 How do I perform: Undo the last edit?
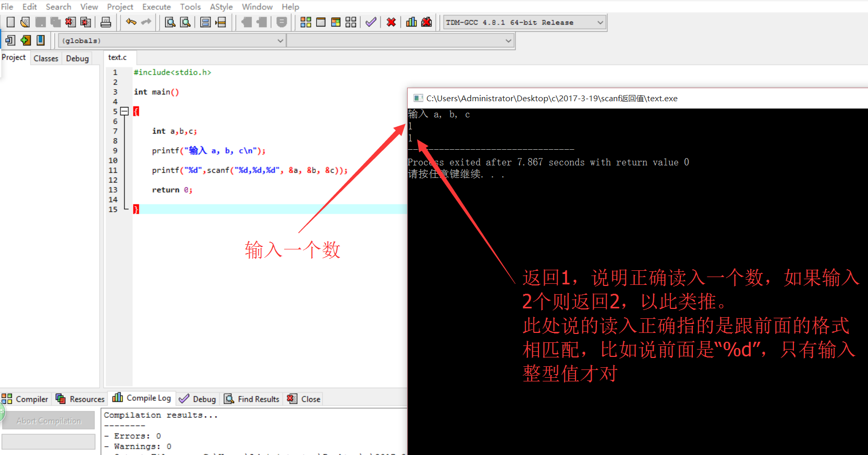pyautogui.click(x=131, y=22)
